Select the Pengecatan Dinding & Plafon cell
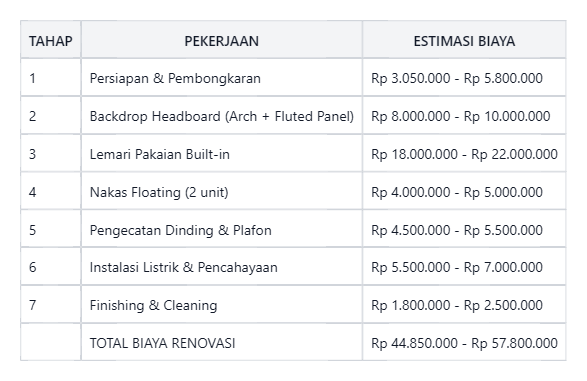This screenshot has width=587, height=381. pos(222,229)
